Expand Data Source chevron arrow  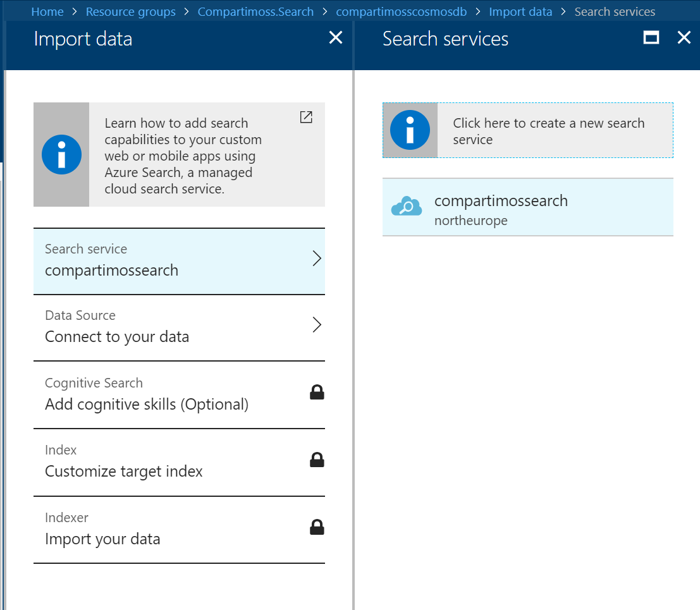click(x=317, y=325)
